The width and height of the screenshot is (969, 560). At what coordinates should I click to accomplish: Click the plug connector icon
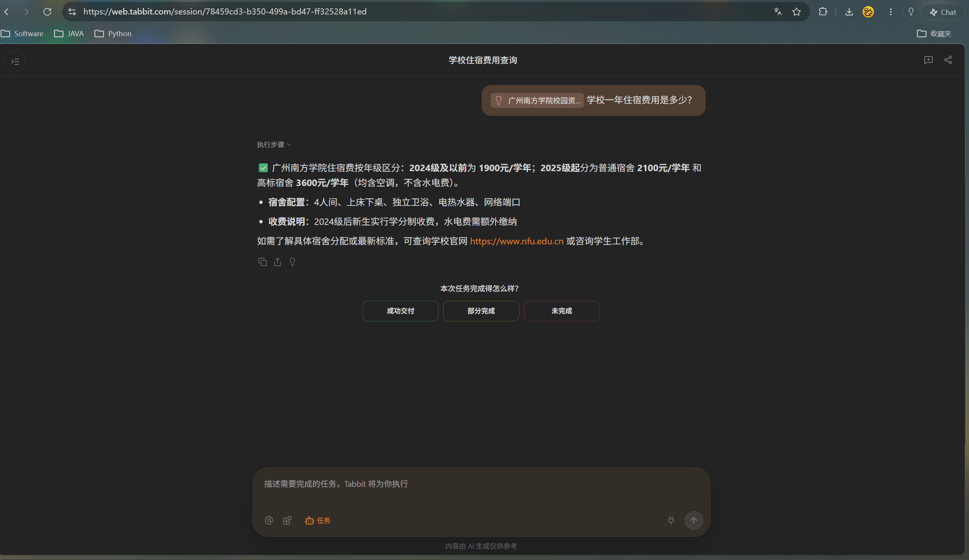[671, 520]
